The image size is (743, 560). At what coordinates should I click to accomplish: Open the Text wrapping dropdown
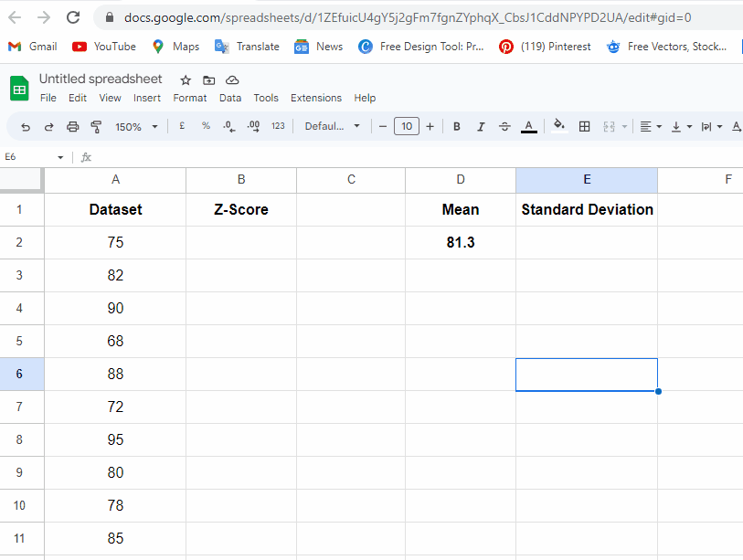pyautogui.click(x=712, y=126)
